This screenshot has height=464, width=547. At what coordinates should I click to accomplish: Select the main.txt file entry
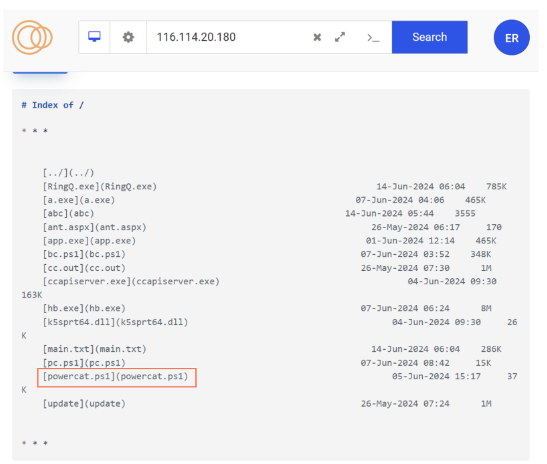[95, 349]
